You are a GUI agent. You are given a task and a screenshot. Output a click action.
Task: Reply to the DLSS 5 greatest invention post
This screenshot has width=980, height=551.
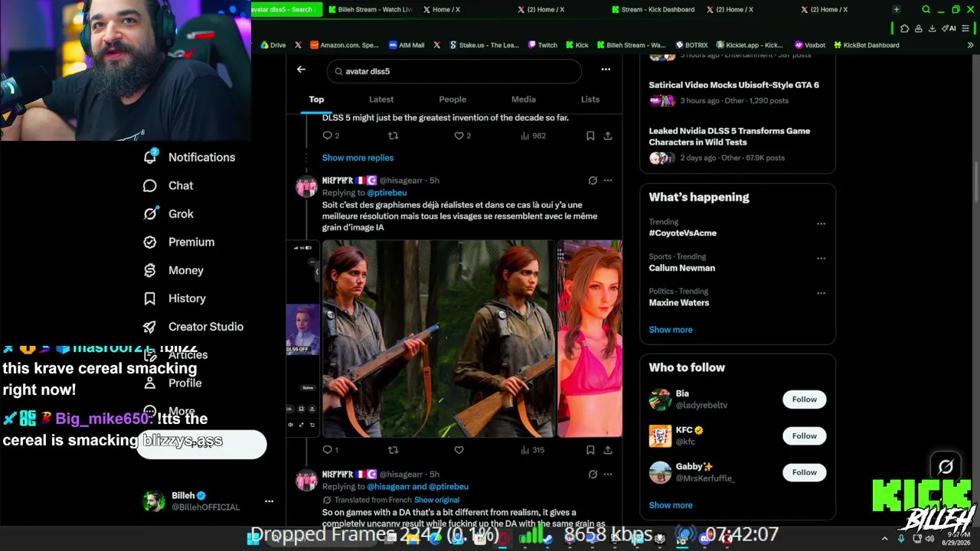click(328, 135)
